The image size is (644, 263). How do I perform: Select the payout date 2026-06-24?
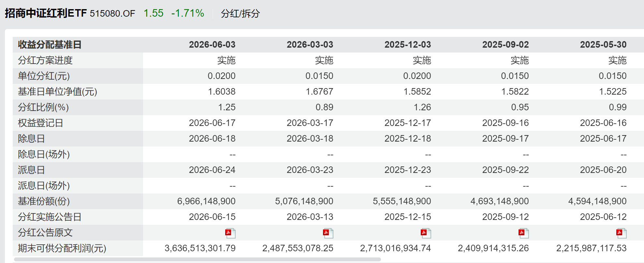coord(212,170)
